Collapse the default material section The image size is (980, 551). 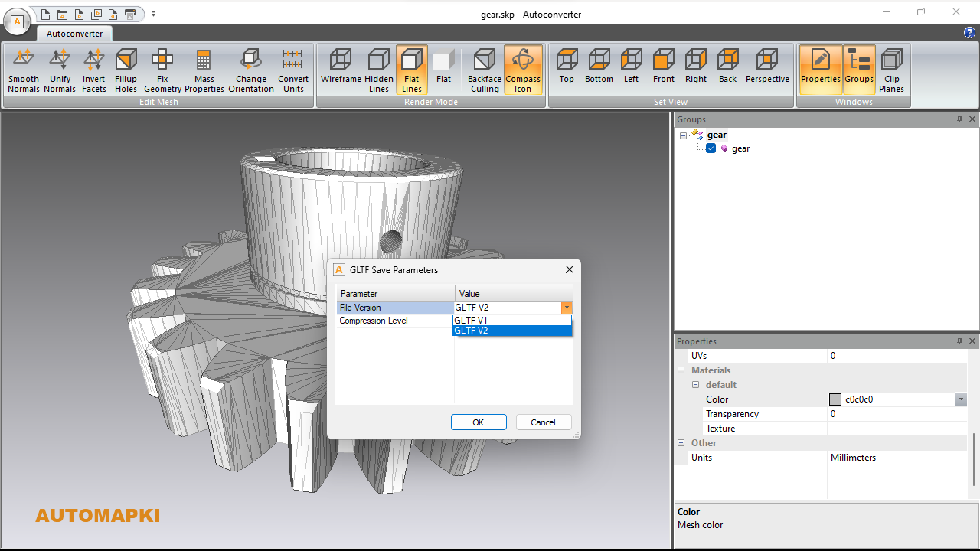696,385
